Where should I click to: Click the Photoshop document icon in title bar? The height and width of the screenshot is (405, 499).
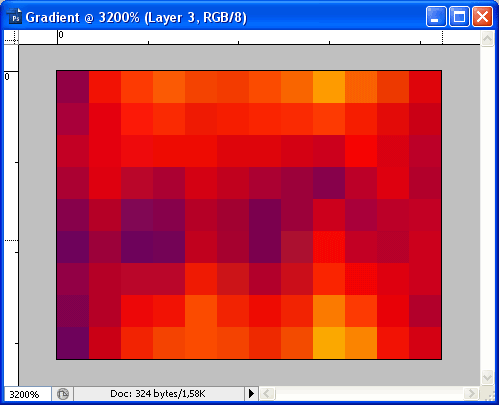(x=14, y=17)
